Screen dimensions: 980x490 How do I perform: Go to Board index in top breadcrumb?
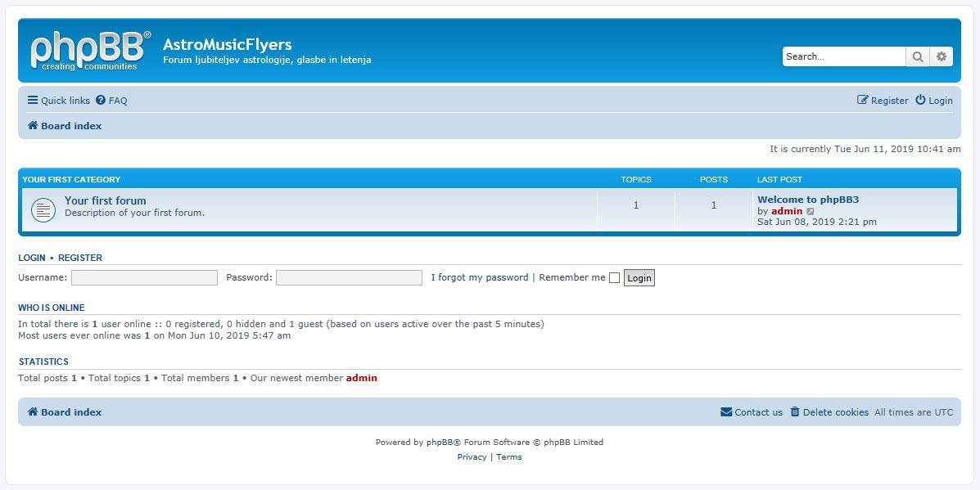pos(71,126)
